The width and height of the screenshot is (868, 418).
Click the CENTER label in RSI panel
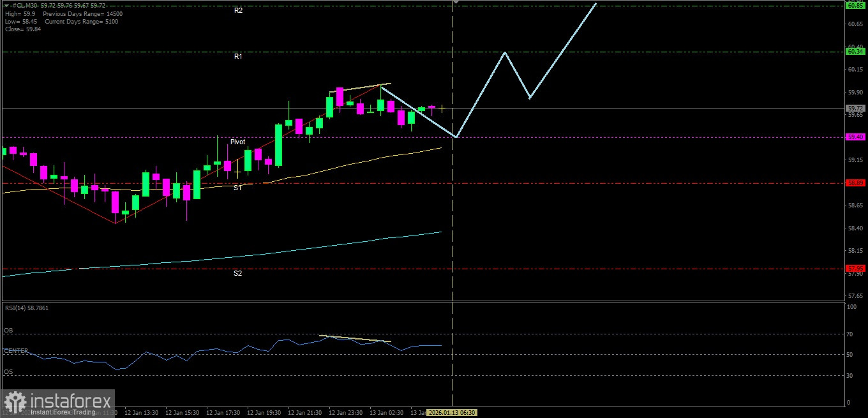point(15,351)
